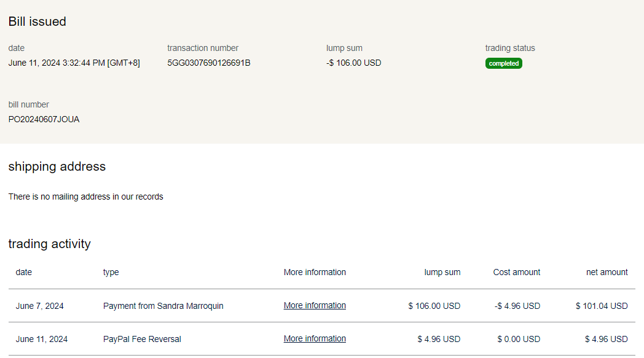
Task: Select the Payment from Sandra Marroquin row
Action: point(163,306)
